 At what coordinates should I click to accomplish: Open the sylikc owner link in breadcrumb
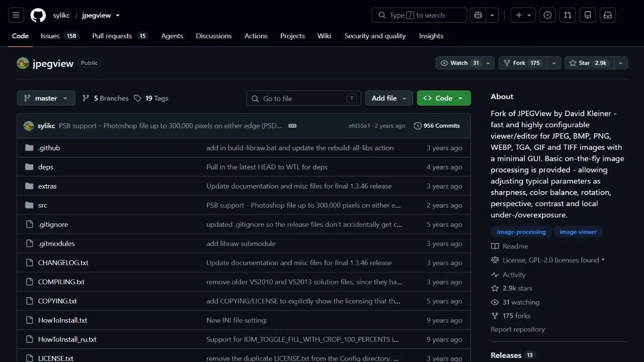pos(61,16)
